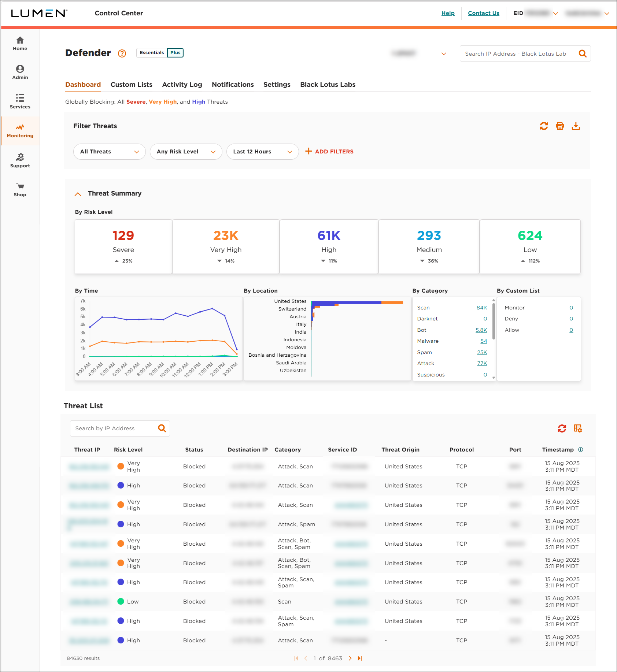Select the Black Lotus Labs tab
Screen dimensions: 617x672
click(x=328, y=85)
